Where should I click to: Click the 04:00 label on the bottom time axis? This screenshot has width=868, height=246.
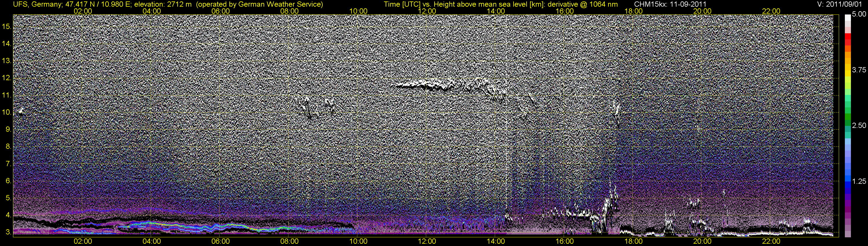(152, 241)
